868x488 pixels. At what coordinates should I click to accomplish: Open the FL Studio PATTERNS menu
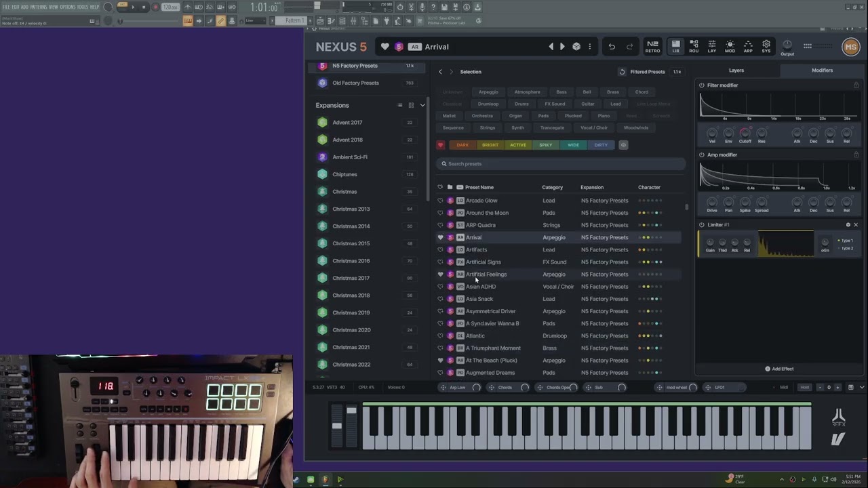click(x=38, y=7)
